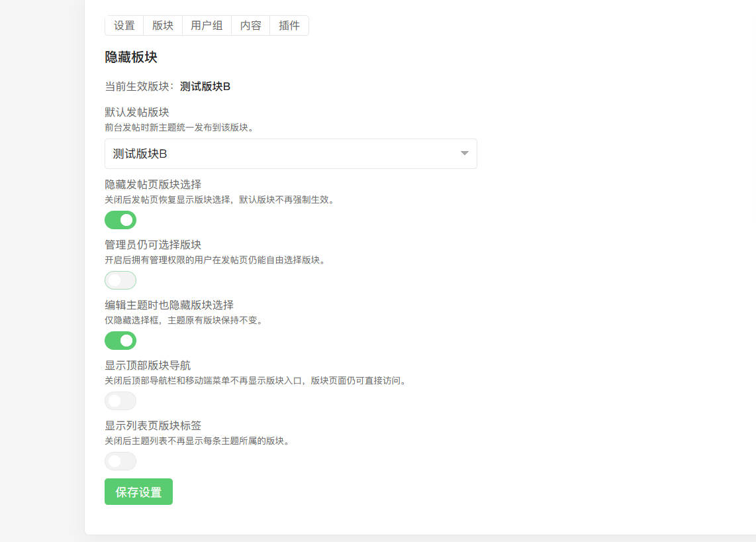Click the hint 仅隐藏选择框，主题原有版块保持不变
This screenshot has height=542, width=756.
[x=183, y=321]
